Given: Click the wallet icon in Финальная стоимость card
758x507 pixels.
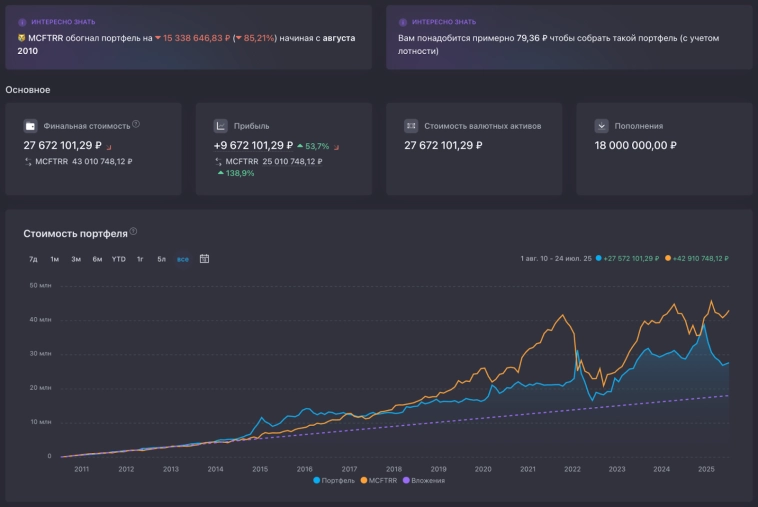Looking at the screenshot, I should pyautogui.click(x=31, y=126).
